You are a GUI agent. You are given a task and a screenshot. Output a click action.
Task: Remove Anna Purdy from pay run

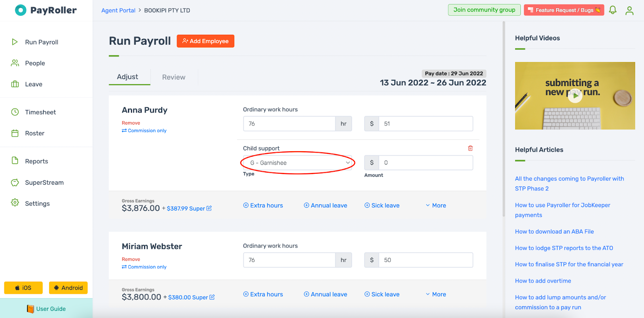pos(131,123)
